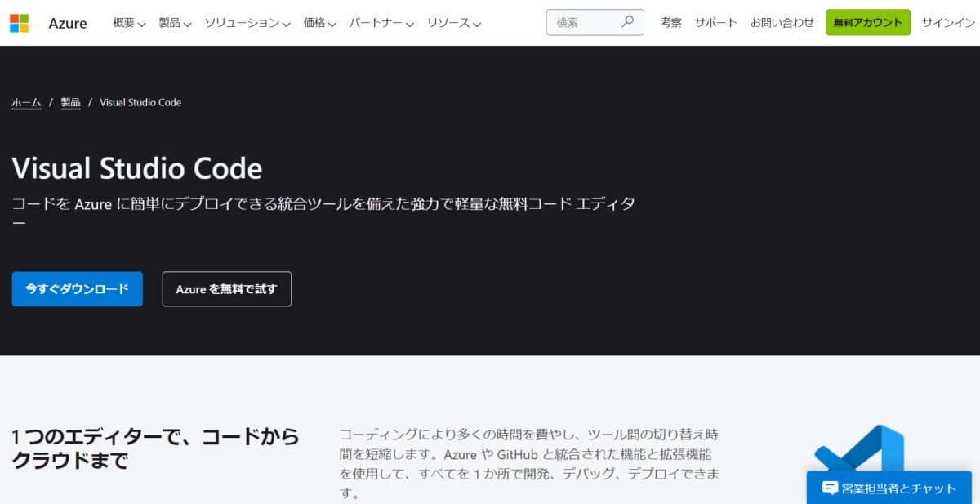Viewport: 980px width, 504px height.
Task: Select サポート in the top navigation
Action: 715,23
